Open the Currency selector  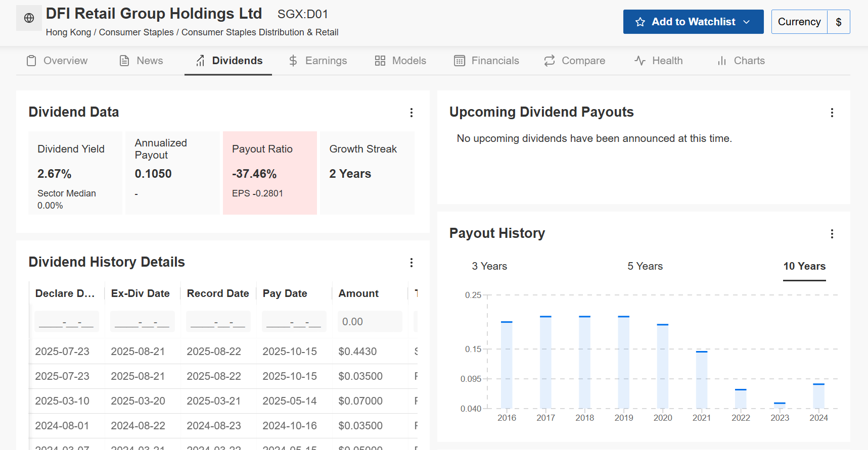coord(799,22)
